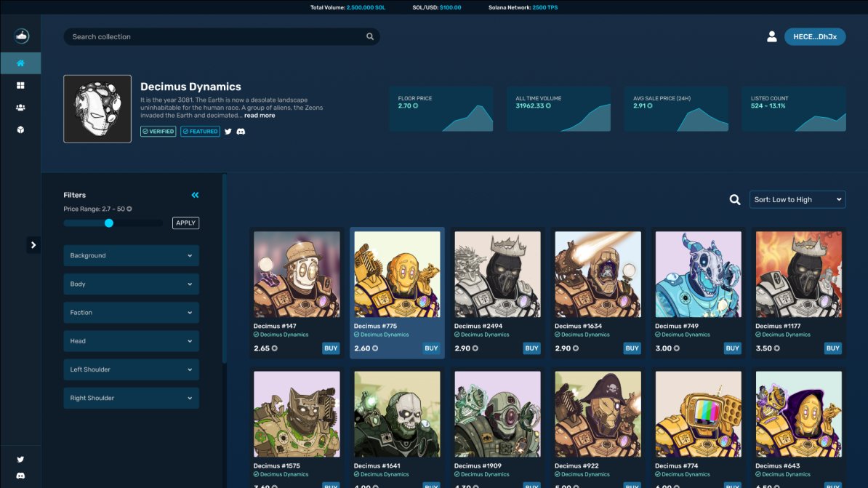Open the collection's Discord link icon
The width and height of the screenshot is (868, 488).
pyautogui.click(x=241, y=132)
